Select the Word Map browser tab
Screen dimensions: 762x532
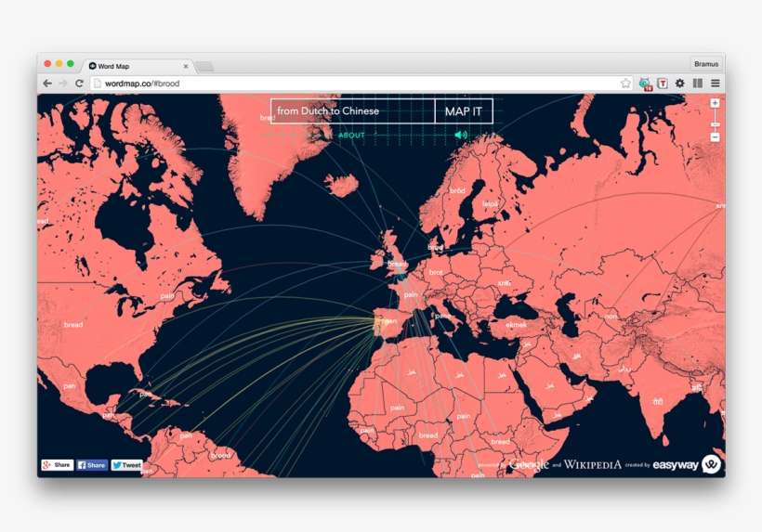click(x=135, y=66)
